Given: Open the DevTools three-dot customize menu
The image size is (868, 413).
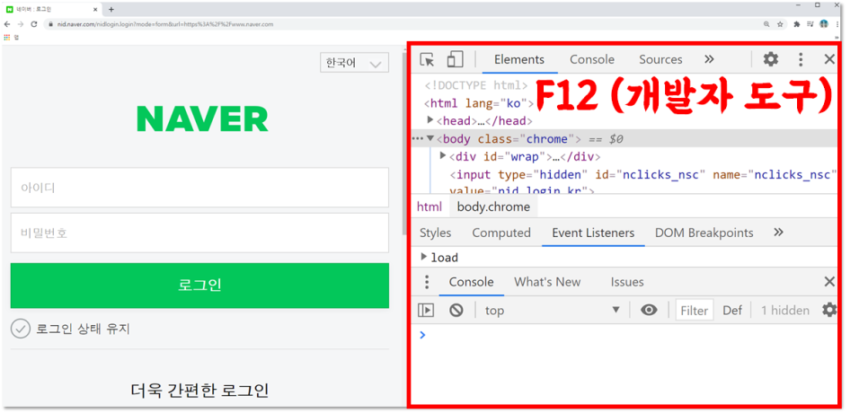Looking at the screenshot, I should pyautogui.click(x=801, y=59).
